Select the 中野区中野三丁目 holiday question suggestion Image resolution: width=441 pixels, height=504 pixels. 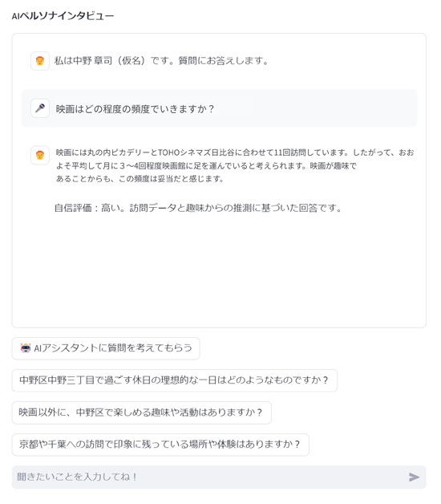pos(175,380)
